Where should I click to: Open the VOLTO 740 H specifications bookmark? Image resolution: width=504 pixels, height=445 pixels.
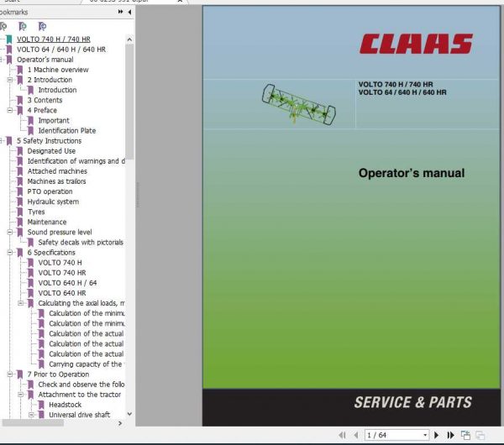[60, 263]
